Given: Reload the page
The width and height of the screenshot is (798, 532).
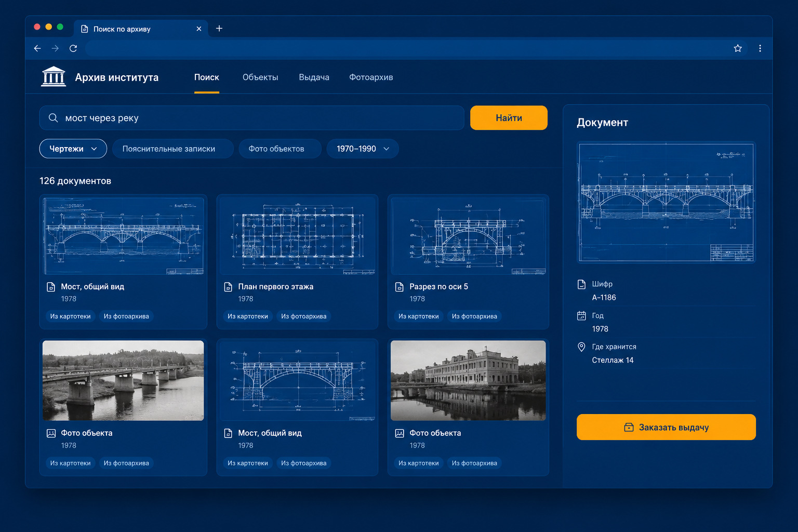Looking at the screenshot, I should point(73,48).
